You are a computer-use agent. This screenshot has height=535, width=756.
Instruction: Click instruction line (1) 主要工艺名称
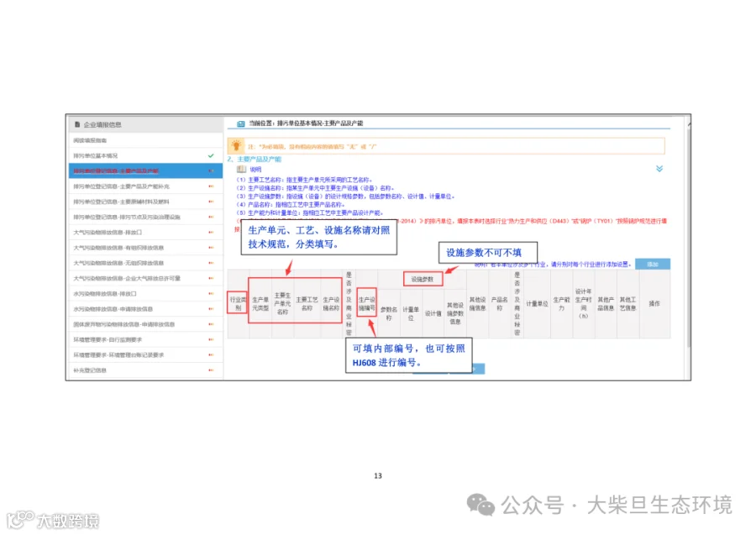click(x=304, y=180)
